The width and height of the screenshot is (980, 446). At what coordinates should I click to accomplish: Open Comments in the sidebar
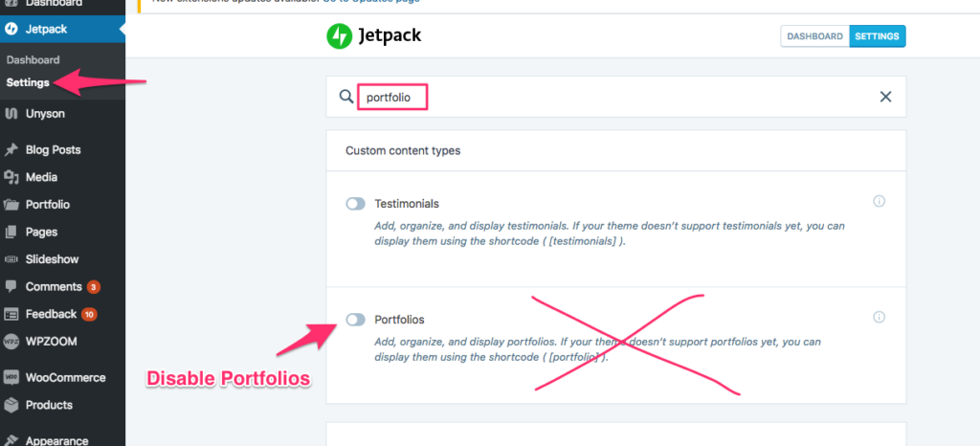point(53,286)
